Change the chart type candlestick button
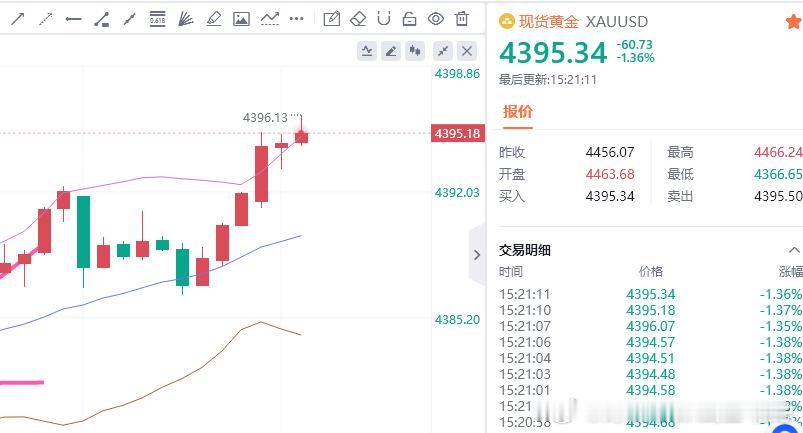Image resolution: width=803 pixels, height=433 pixels. click(x=415, y=51)
